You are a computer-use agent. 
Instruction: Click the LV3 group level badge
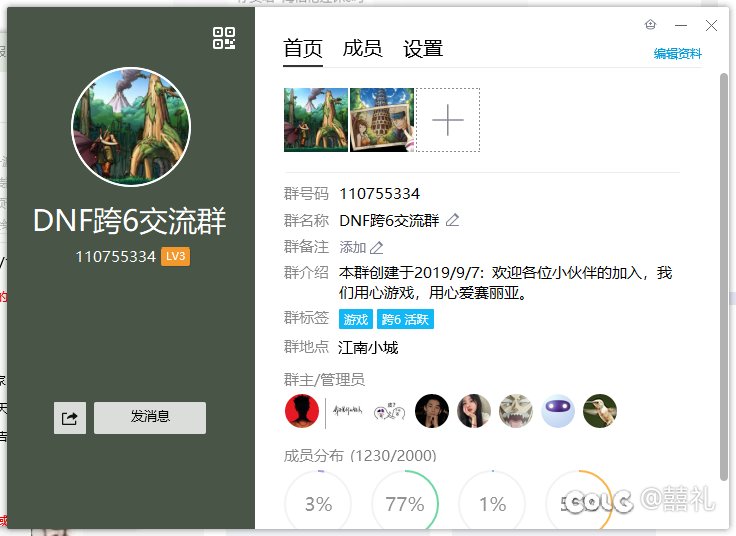[176, 256]
